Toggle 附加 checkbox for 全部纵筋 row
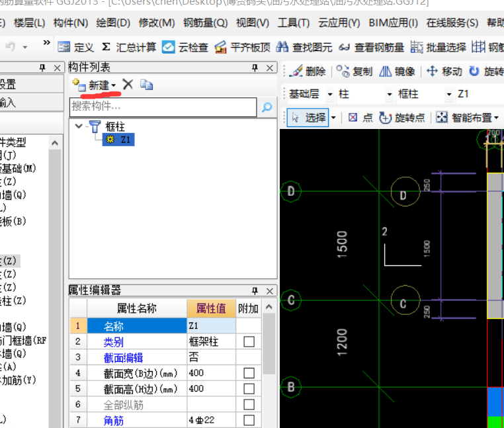504x428 pixels. [x=249, y=405]
